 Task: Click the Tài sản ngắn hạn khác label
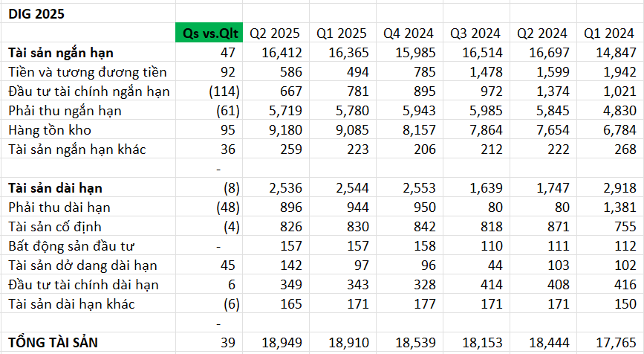click(x=77, y=149)
